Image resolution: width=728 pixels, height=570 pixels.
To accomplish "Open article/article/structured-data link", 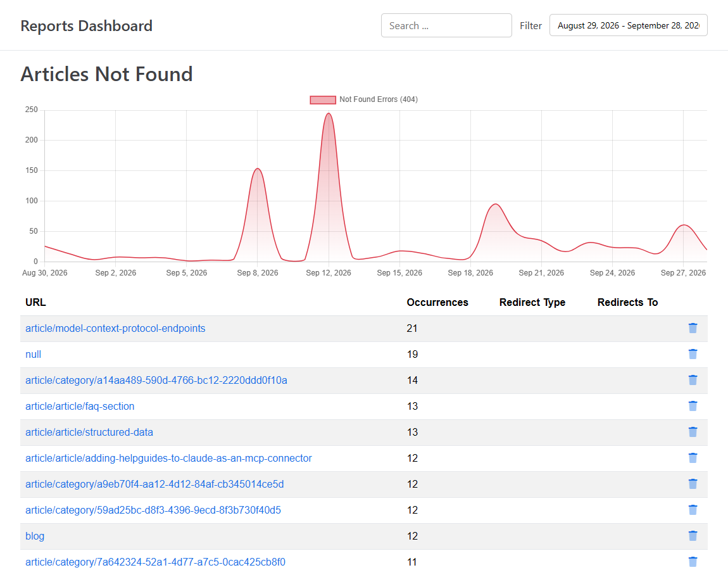I will 89,433.
